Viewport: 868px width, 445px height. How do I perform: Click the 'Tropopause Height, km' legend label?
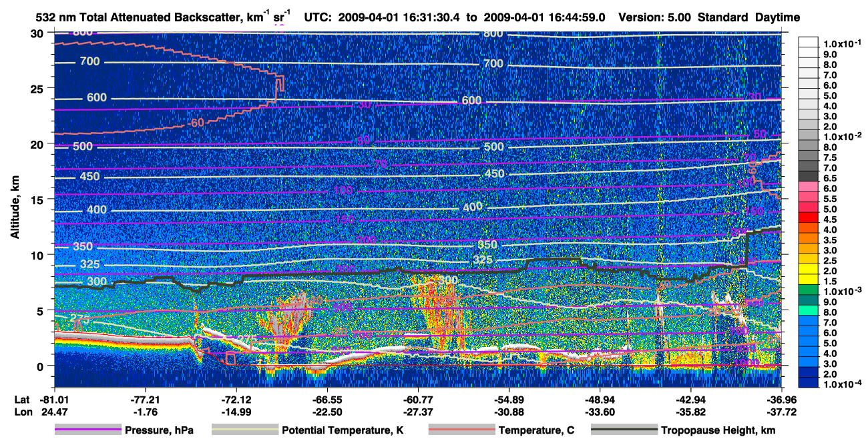[718, 431]
